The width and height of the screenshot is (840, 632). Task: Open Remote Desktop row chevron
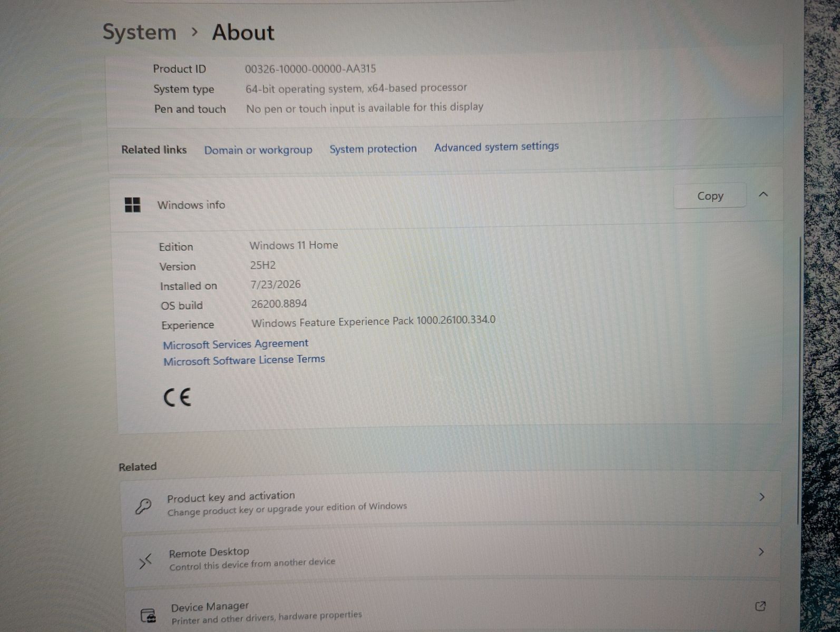[761, 552]
